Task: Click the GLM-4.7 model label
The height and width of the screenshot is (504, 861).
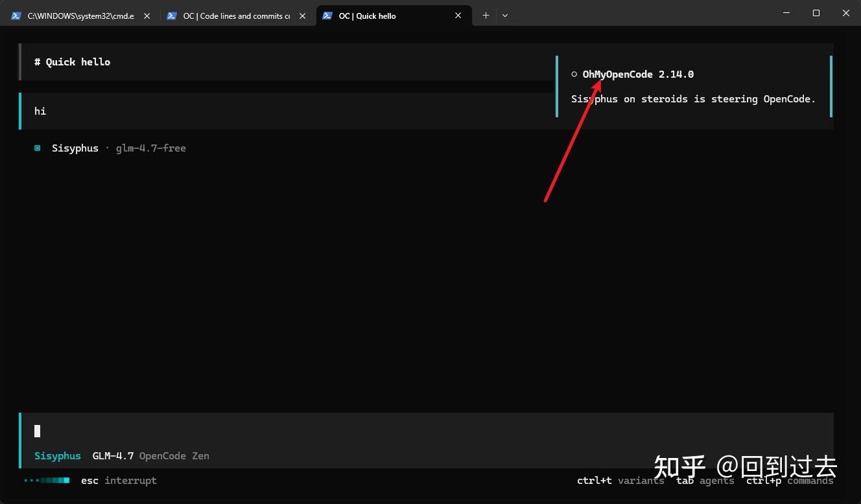Action: click(x=113, y=455)
